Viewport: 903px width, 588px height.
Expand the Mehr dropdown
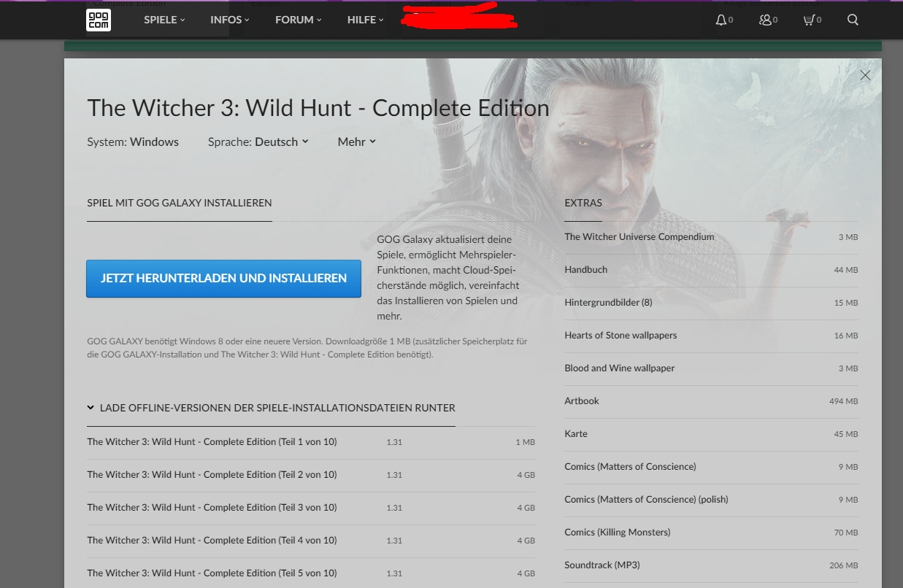pyautogui.click(x=357, y=142)
